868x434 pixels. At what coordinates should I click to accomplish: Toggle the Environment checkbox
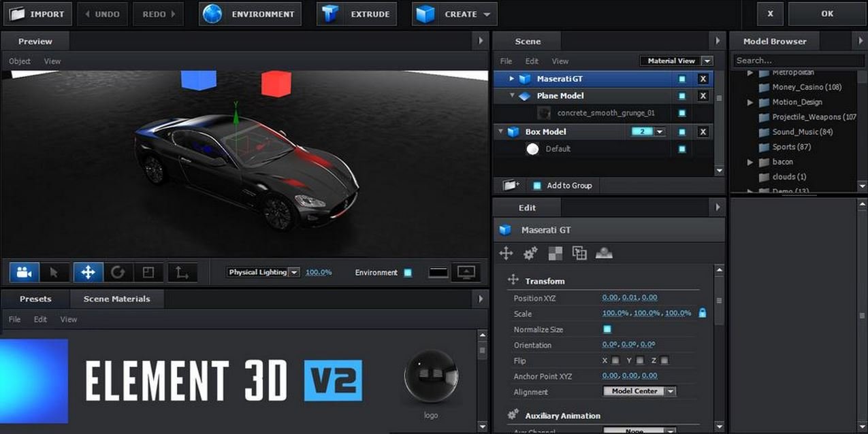click(408, 273)
